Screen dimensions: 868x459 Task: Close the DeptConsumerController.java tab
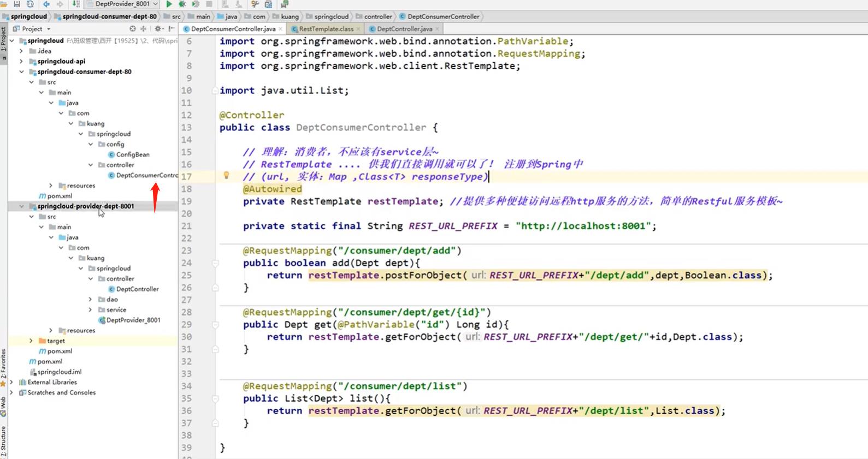coord(281,29)
